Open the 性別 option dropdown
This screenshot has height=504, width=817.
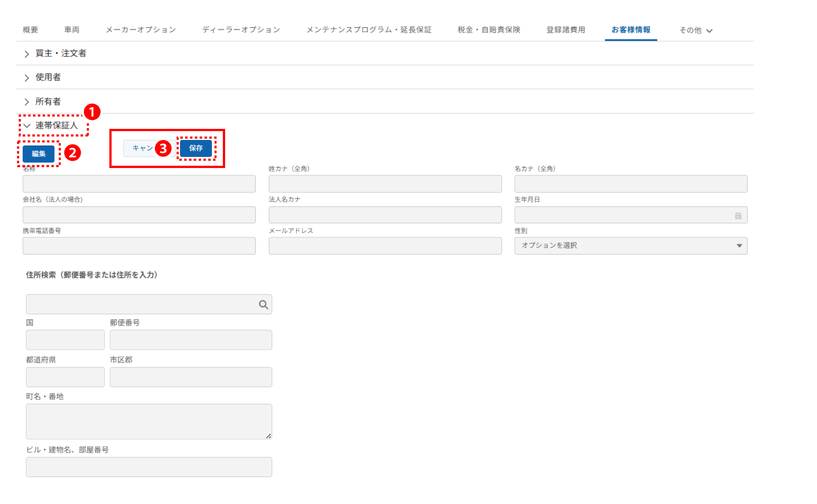631,245
